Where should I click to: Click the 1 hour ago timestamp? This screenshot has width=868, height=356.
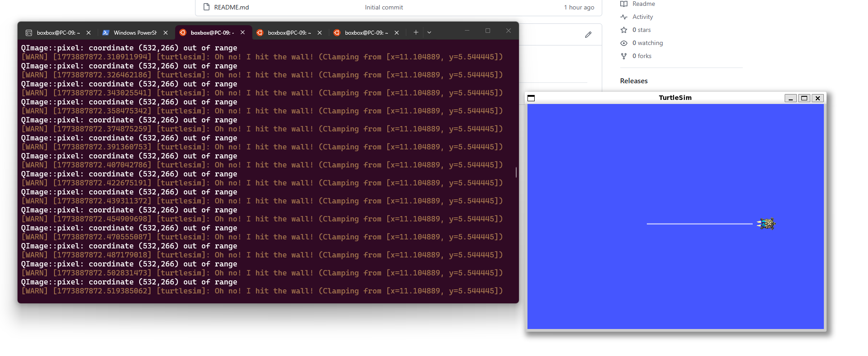(579, 7)
